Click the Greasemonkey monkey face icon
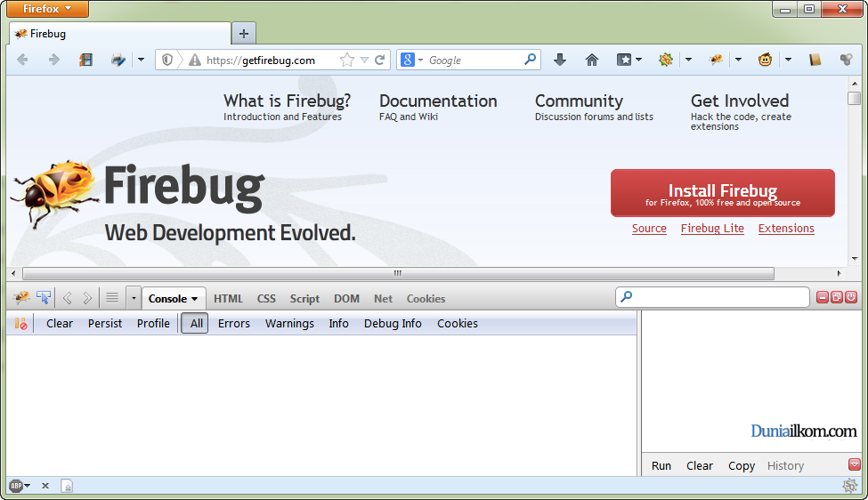This screenshot has height=500, width=868. click(765, 60)
